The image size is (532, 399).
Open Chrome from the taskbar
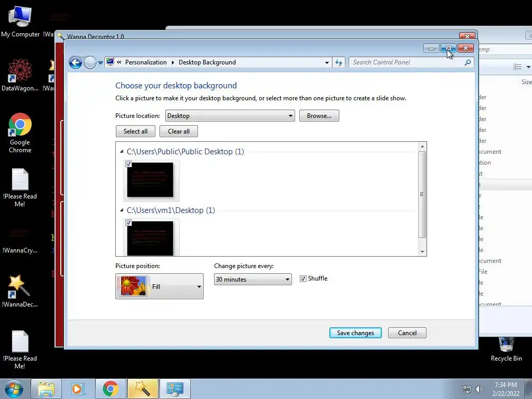click(x=110, y=389)
